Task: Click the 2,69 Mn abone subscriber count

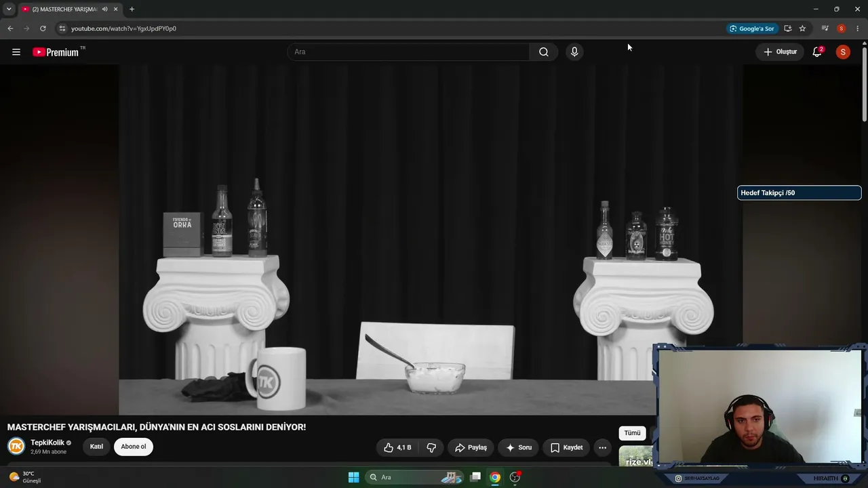Action: [49, 452]
